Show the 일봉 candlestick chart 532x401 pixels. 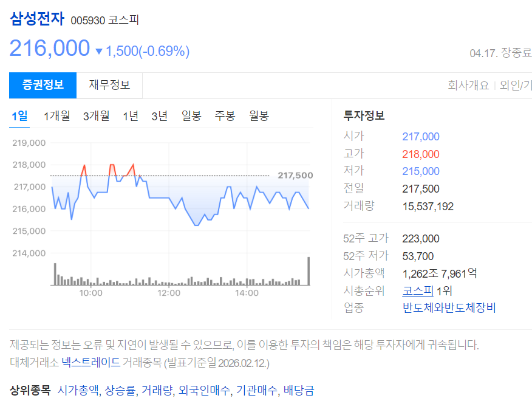click(191, 116)
